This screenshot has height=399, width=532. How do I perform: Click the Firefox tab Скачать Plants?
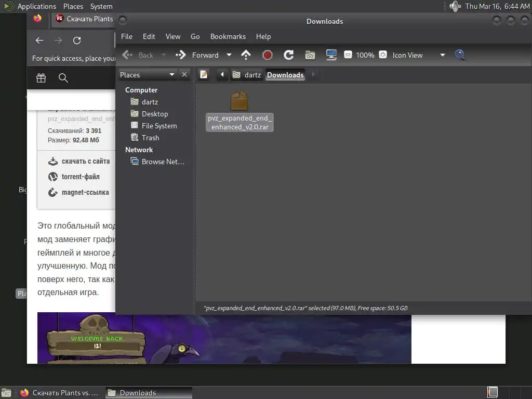(85, 19)
